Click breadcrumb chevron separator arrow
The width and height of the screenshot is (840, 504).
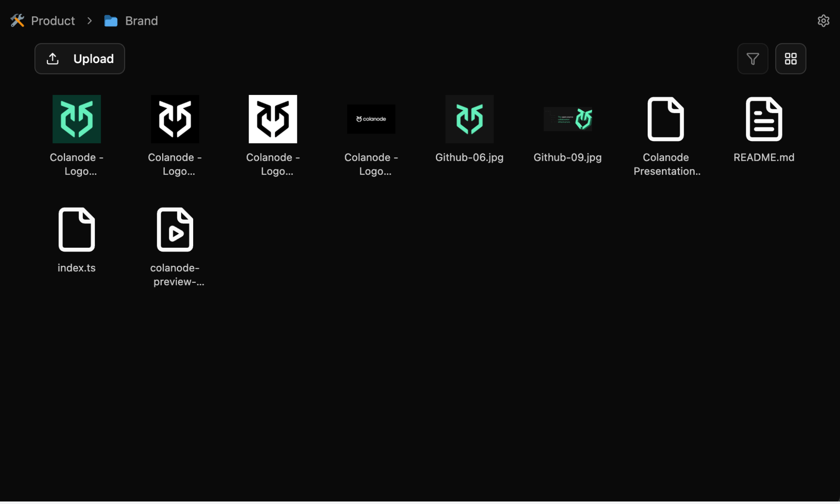click(89, 21)
